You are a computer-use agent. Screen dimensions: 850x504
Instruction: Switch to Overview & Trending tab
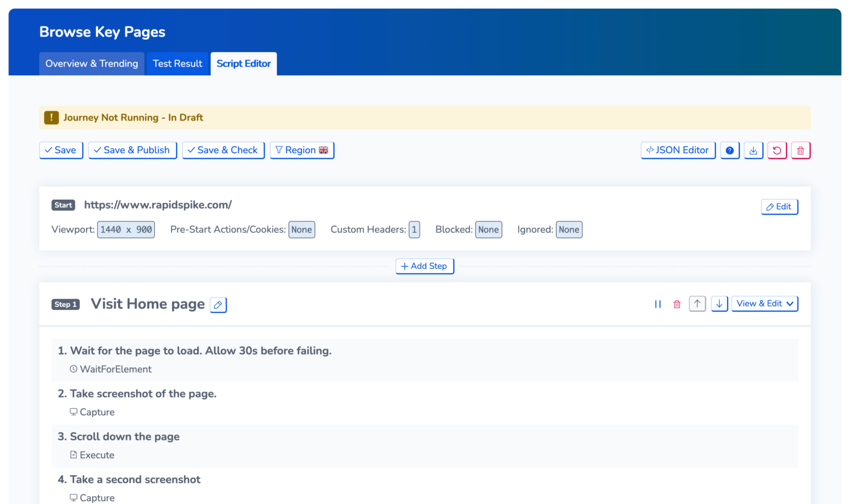point(92,64)
